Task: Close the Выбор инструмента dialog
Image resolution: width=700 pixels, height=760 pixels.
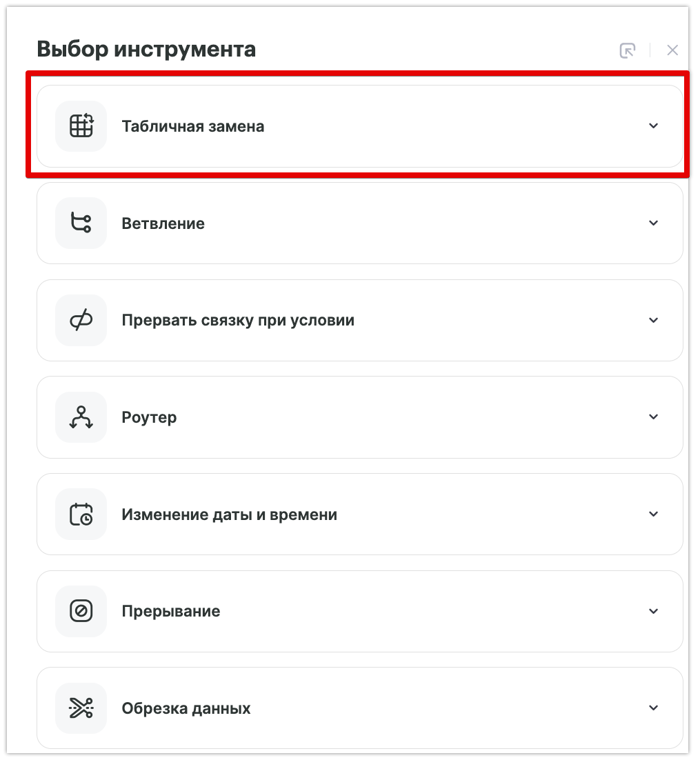Action: point(672,50)
